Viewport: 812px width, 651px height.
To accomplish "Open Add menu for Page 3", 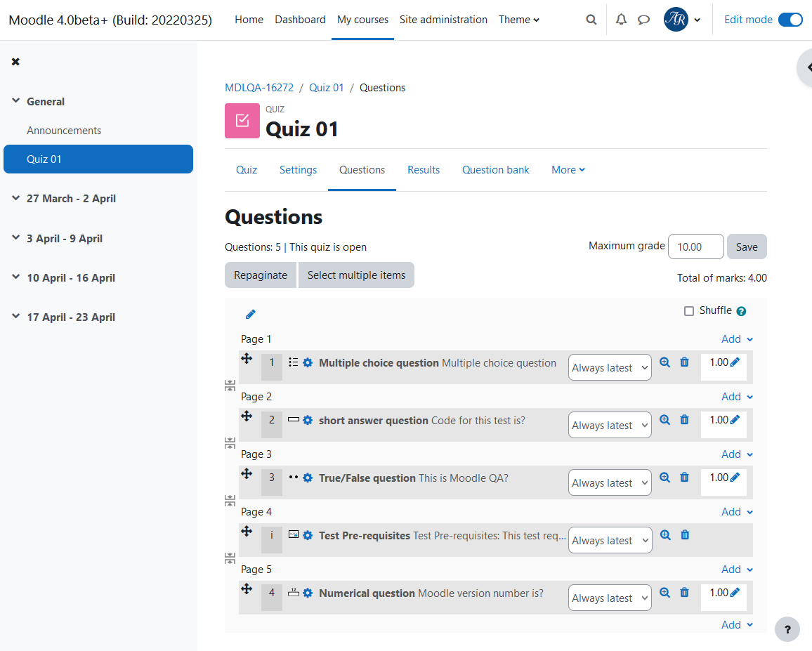I will 737,454.
